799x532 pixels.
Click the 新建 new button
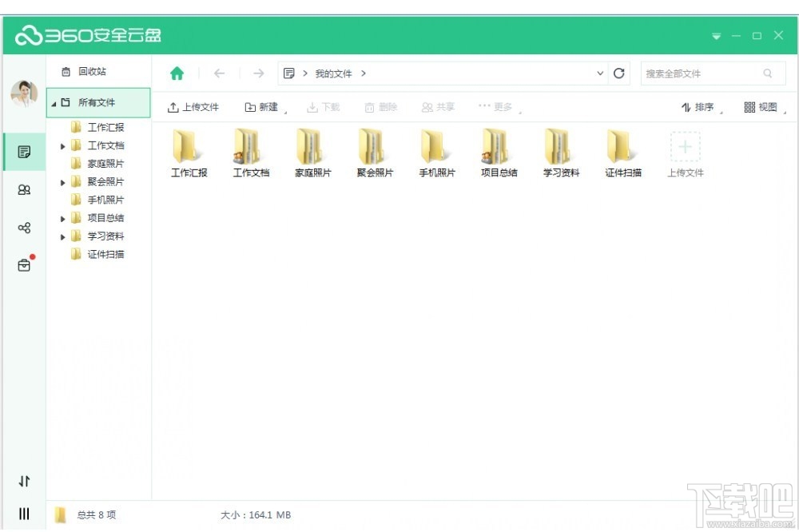(264, 107)
